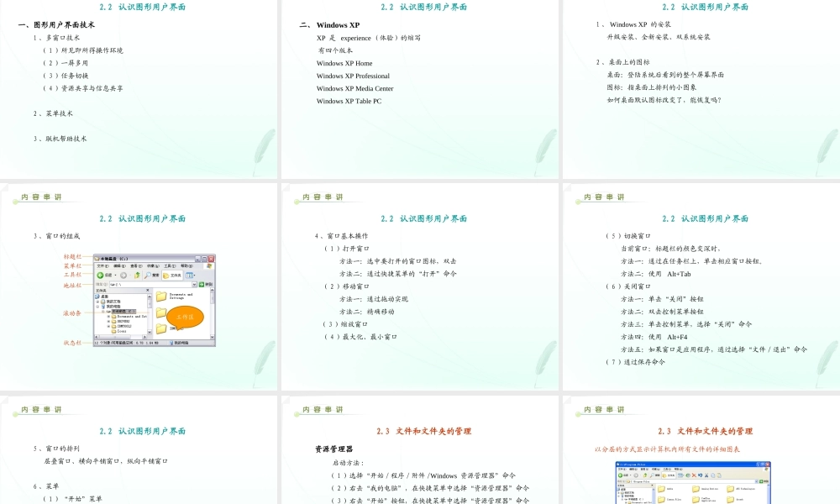Click the line '6、菜单'
The height and width of the screenshot is (504, 840).
point(46,486)
